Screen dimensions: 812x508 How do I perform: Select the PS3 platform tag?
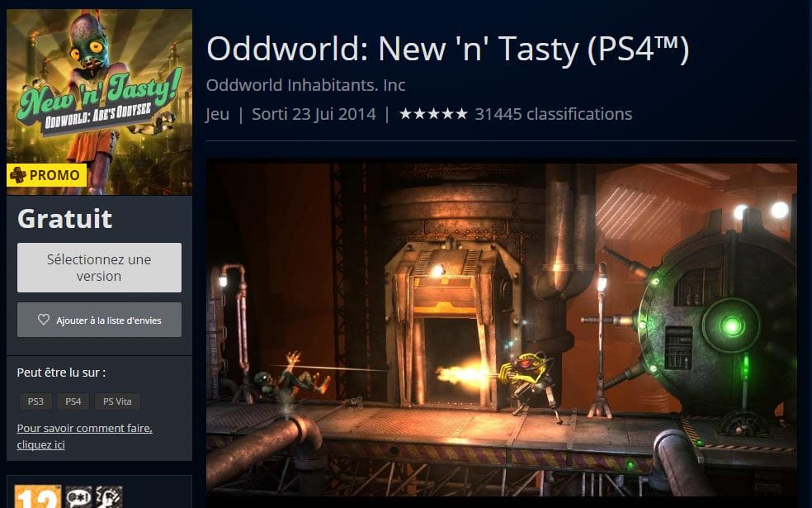coord(35,401)
